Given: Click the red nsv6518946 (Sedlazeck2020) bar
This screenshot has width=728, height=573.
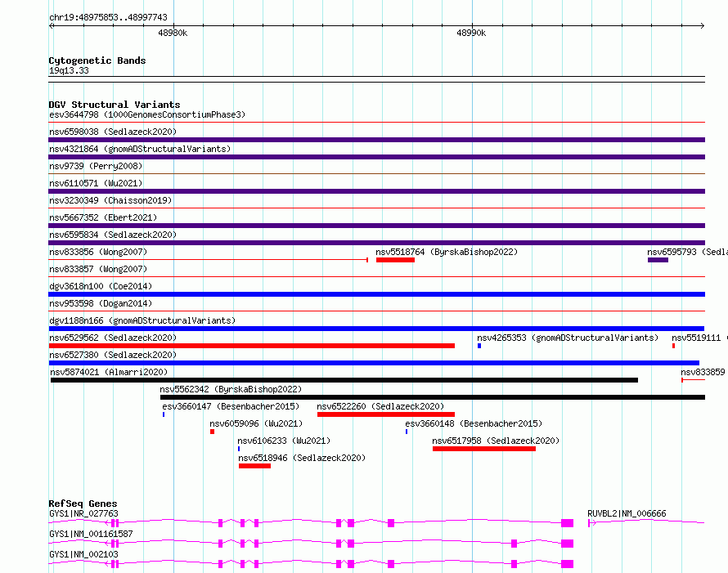Looking at the screenshot, I should 254,466.
